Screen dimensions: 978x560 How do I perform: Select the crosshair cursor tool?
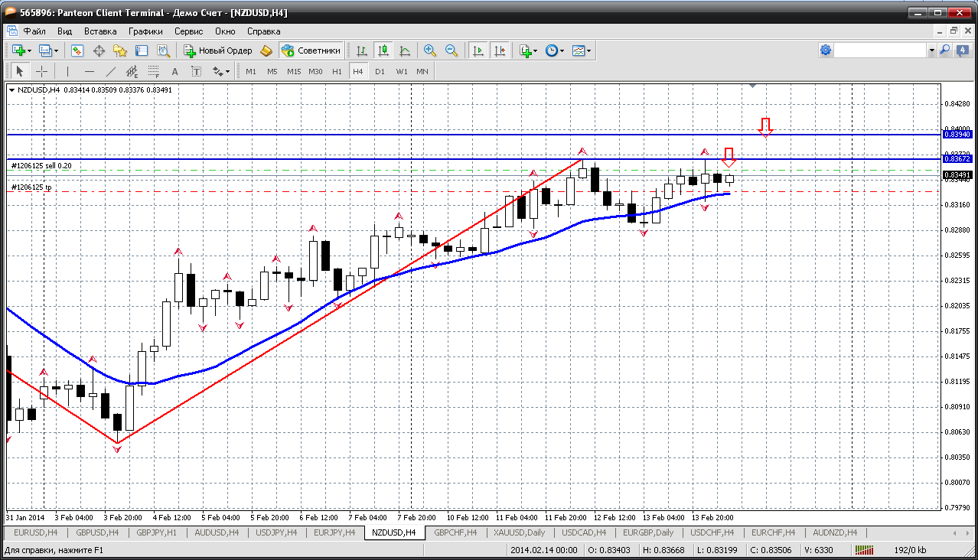point(41,71)
